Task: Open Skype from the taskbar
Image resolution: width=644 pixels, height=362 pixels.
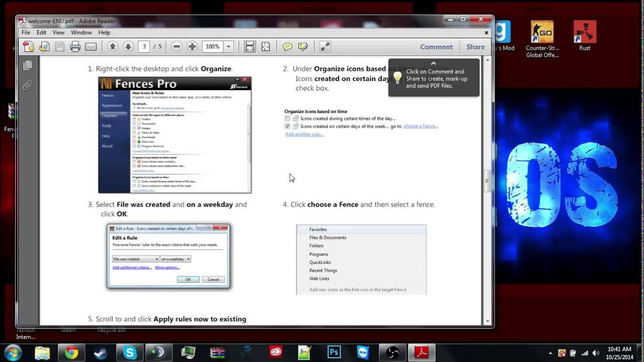Action: [130, 352]
